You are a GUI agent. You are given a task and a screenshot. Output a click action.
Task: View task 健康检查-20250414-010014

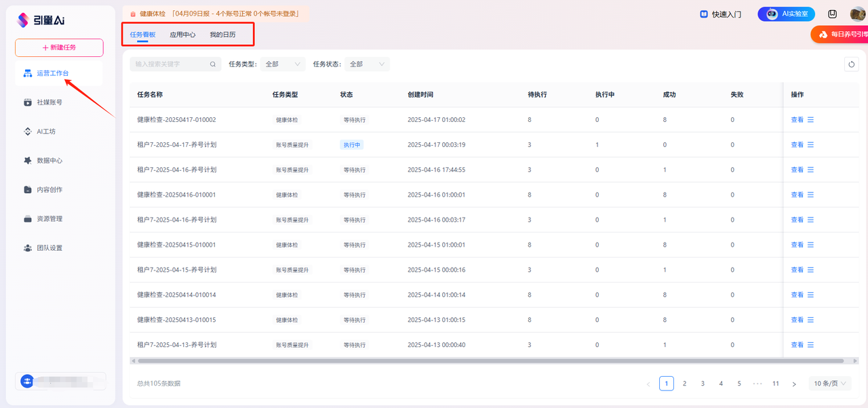pos(797,295)
